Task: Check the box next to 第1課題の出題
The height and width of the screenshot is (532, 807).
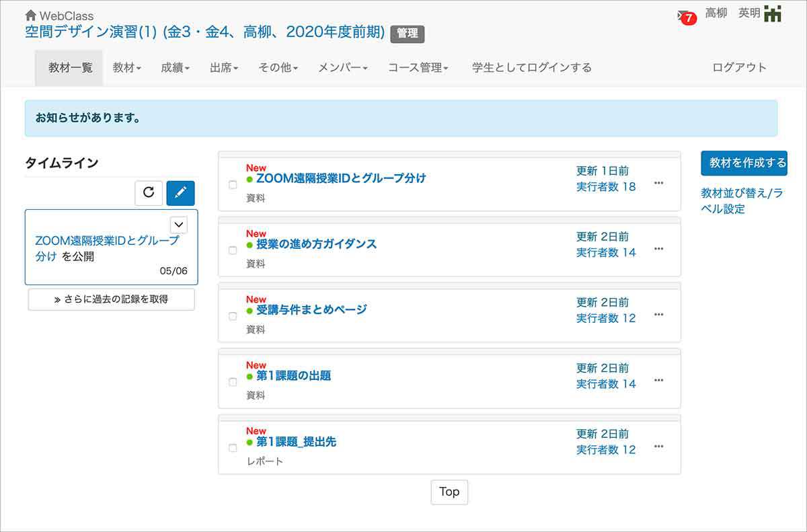Action: (233, 382)
